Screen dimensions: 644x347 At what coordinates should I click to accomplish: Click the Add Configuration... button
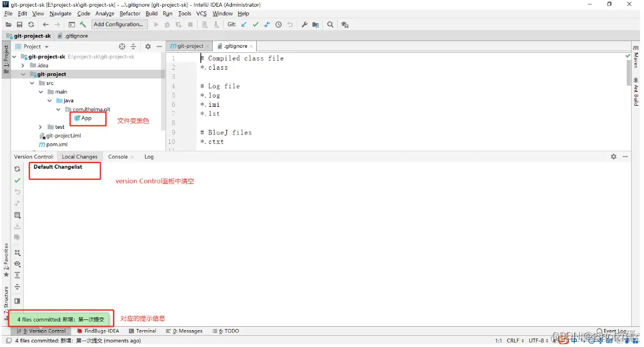pyautogui.click(x=118, y=25)
